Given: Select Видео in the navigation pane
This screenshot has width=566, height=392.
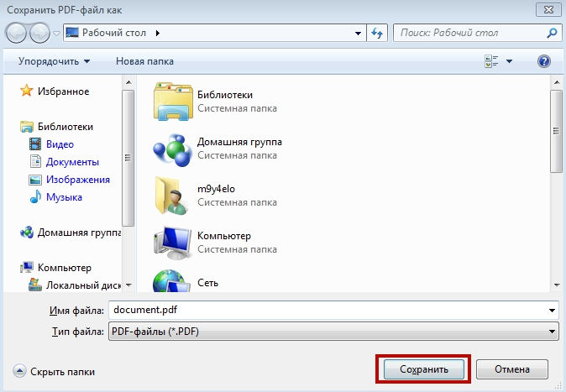Looking at the screenshot, I should 60,144.
